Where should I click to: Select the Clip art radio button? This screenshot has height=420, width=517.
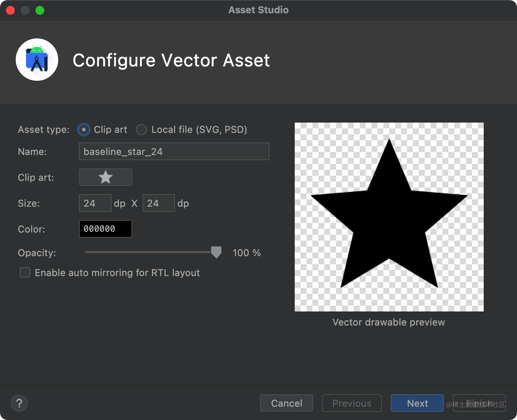point(84,130)
